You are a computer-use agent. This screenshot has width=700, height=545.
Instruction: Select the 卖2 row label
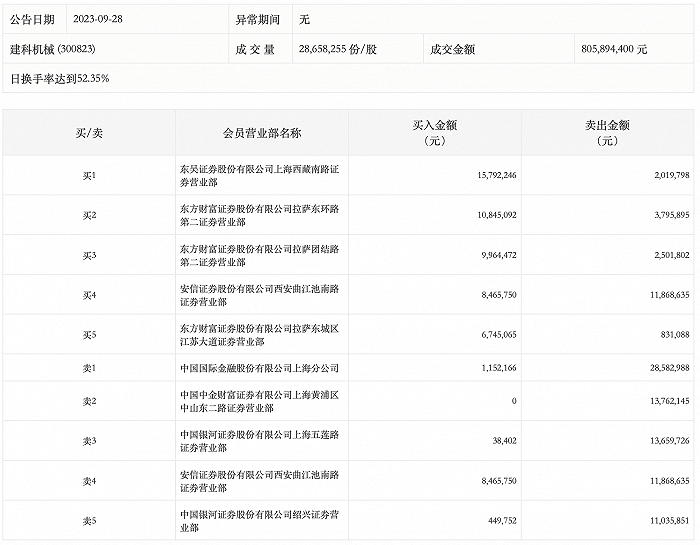tap(89, 401)
